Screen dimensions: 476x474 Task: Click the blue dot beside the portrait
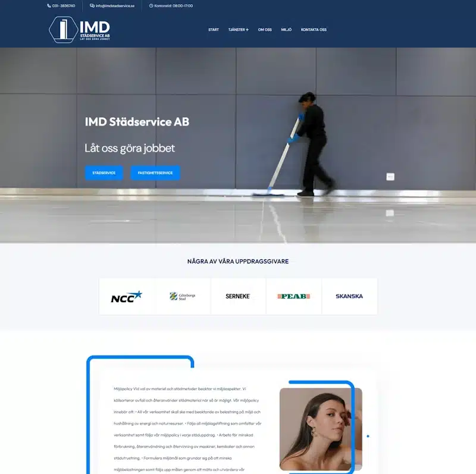368,436
